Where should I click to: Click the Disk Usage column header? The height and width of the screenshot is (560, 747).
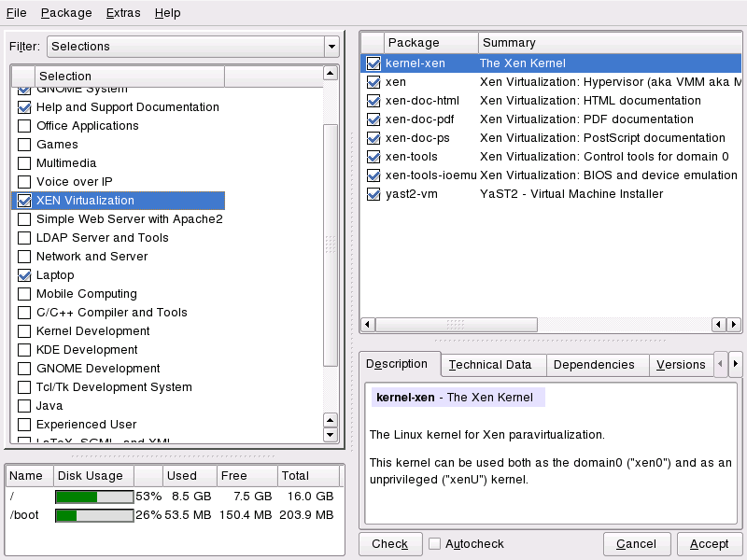click(x=94, y=476)
